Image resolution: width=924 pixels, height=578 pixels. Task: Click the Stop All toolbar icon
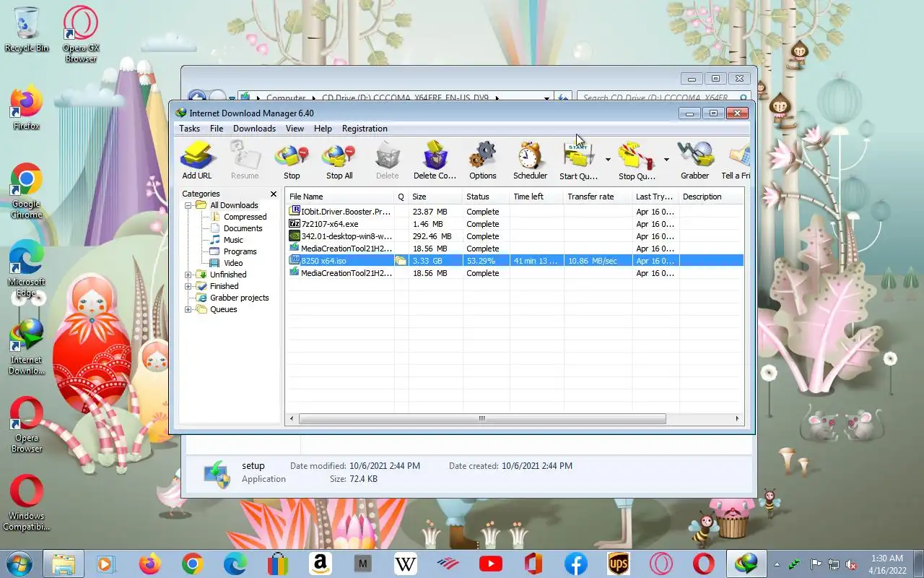(x=339, y=160)
